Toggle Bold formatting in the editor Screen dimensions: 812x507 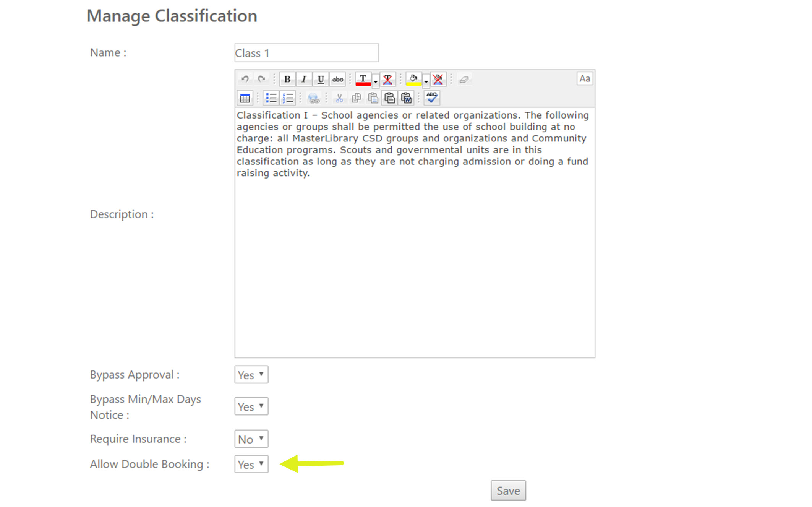287,79
